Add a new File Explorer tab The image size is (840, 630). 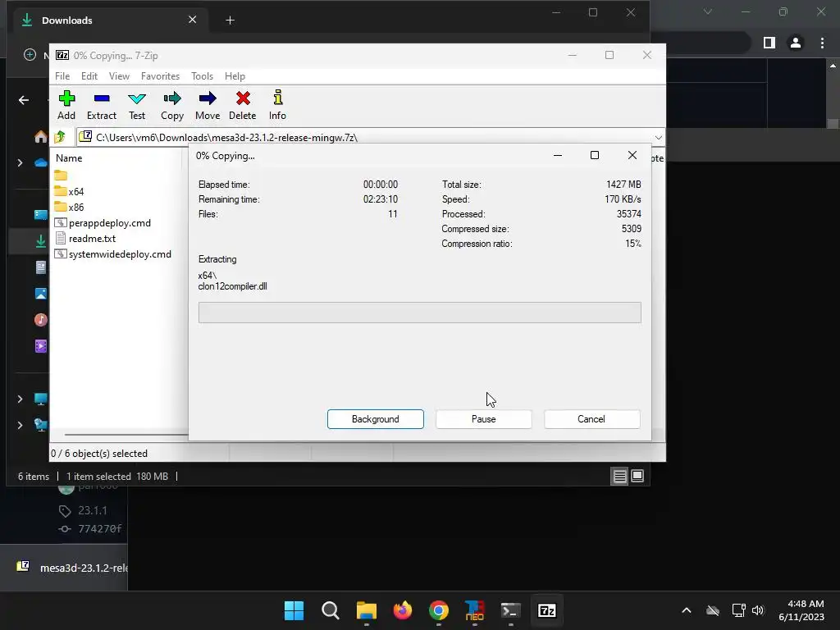pos(230,21)
